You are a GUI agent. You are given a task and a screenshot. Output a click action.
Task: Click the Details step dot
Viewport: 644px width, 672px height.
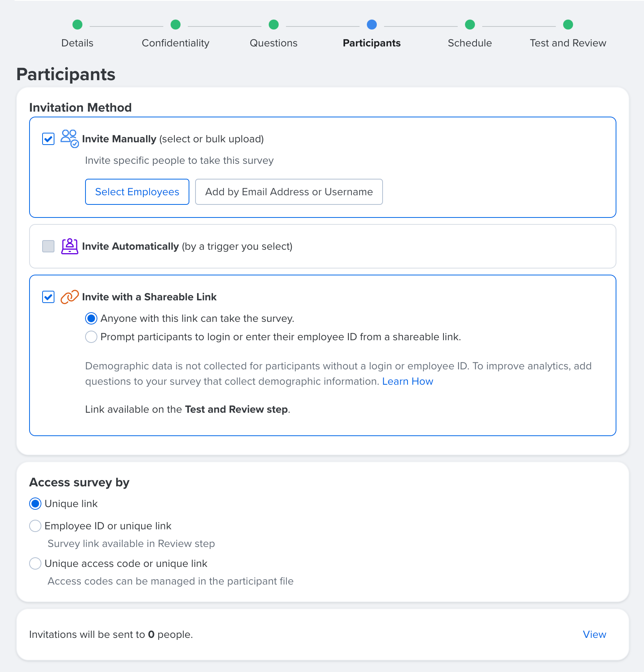(x=77, y=25)
